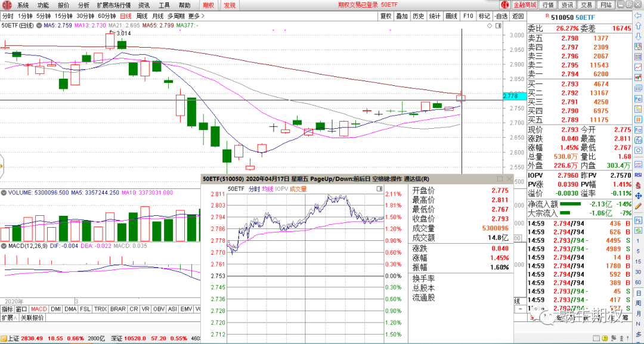Open the 系统 menu
Image resolution: width=644 pixels, height=344 pixels.
(x=23, y=5)
